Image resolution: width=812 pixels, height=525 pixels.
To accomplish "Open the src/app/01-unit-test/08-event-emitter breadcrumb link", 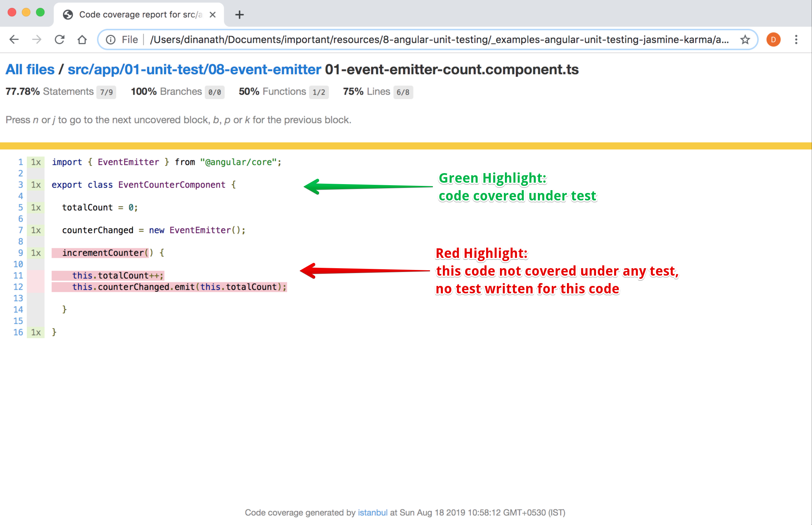I will [x=194, y=70].
